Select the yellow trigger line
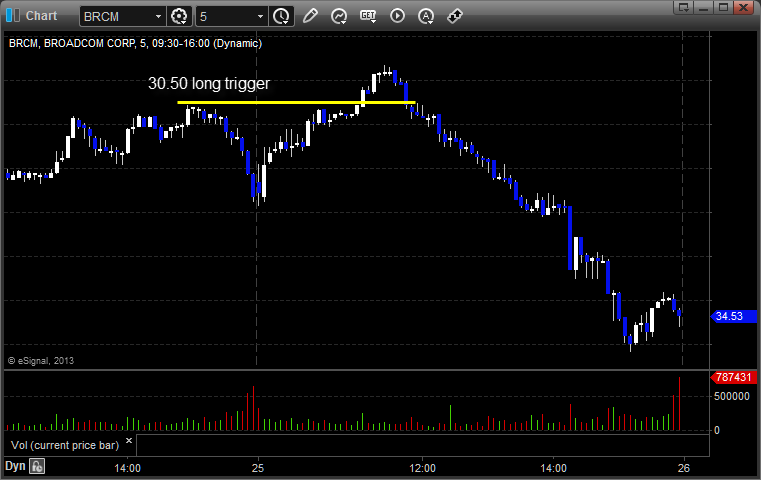The image size is (761, 480). coord(296,102)
